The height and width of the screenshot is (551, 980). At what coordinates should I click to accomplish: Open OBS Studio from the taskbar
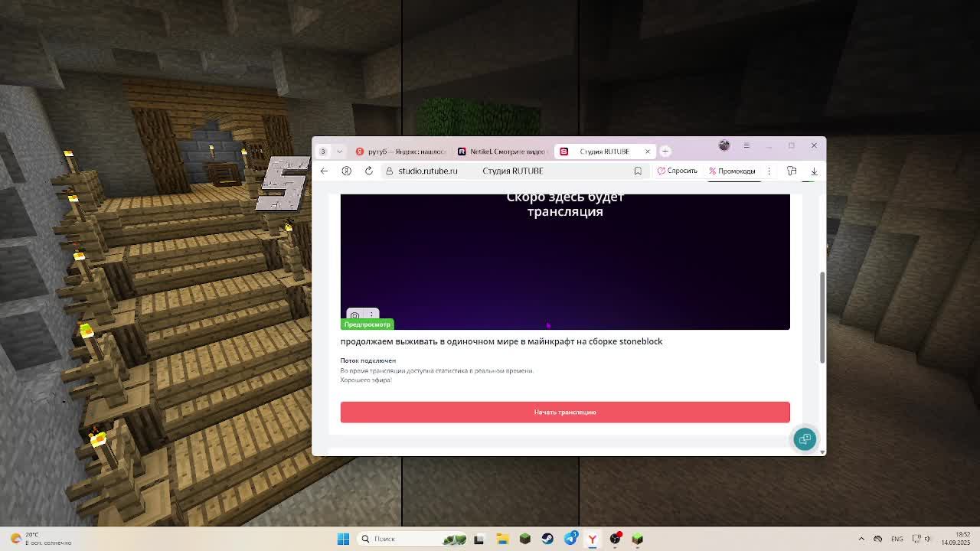(x=616, y=539)
